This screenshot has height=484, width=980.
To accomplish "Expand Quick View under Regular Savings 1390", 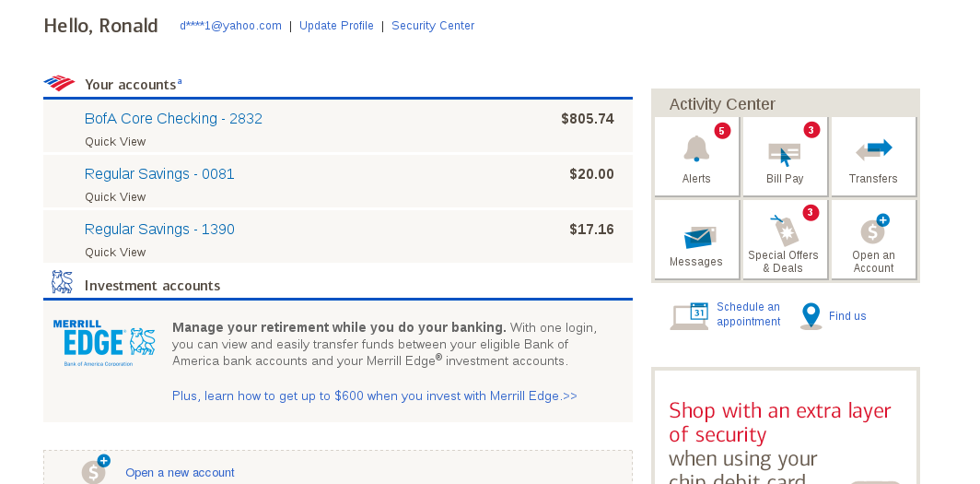I will 115,252.
